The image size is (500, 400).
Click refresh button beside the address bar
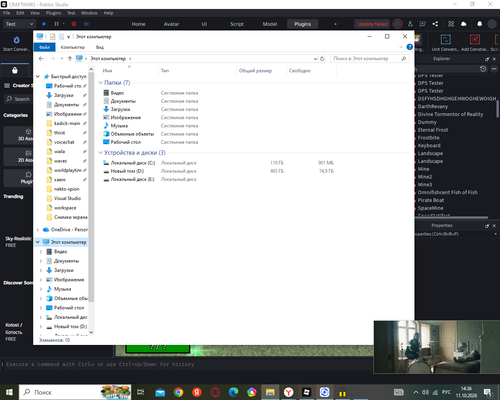tap(322, 59)
